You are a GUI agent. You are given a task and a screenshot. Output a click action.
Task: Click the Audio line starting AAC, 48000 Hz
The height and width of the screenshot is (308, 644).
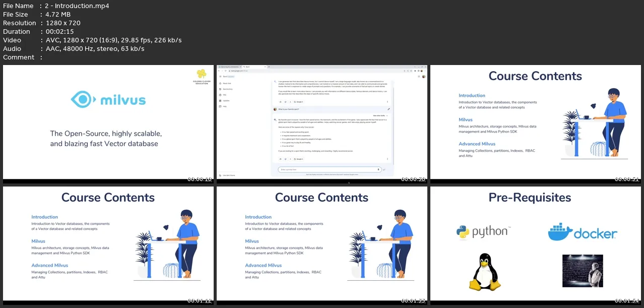pyautogui.click(x=94, y=48)
